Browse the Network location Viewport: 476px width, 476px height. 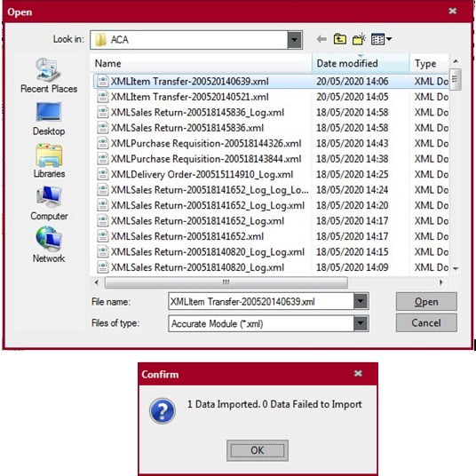49,245
